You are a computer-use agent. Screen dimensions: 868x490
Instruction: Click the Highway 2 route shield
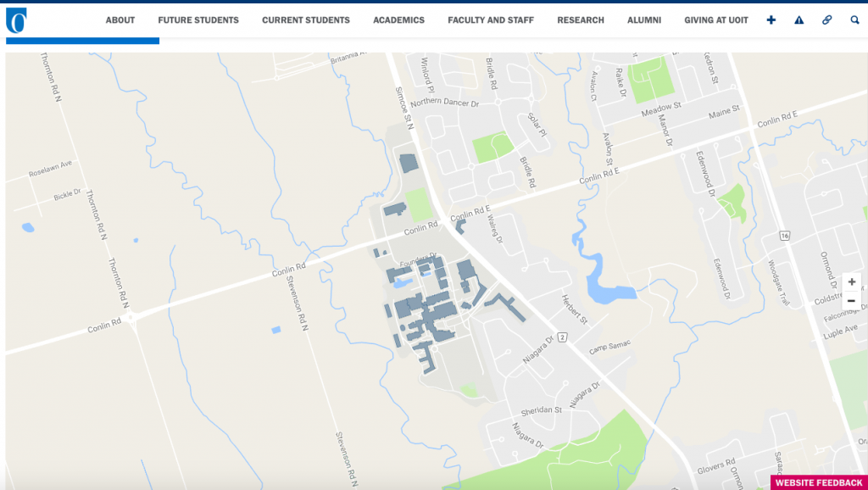[561, 337]
